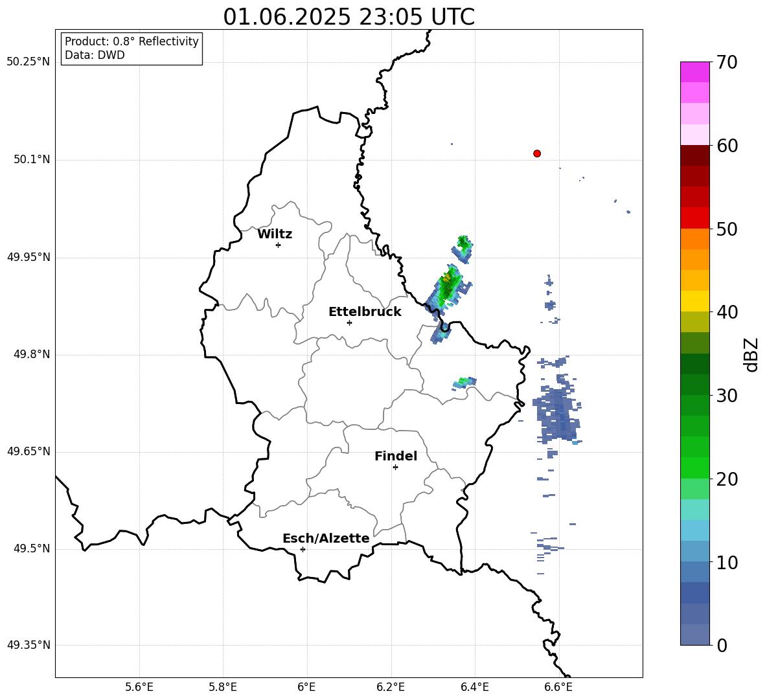Click the 49.65°N latitude label
767x700 pixels.
pyautogui.click(x=29, y=451)
